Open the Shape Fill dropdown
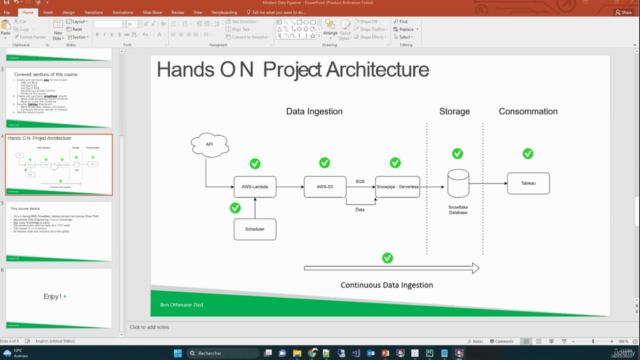This screenshot has width=640, height=360. (367, 21)
